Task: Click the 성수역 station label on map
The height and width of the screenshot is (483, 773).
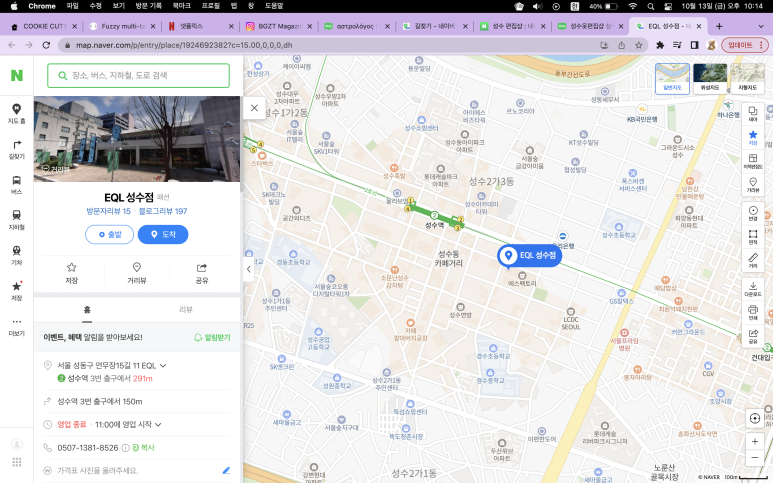Action: click(x=434, y=225)
